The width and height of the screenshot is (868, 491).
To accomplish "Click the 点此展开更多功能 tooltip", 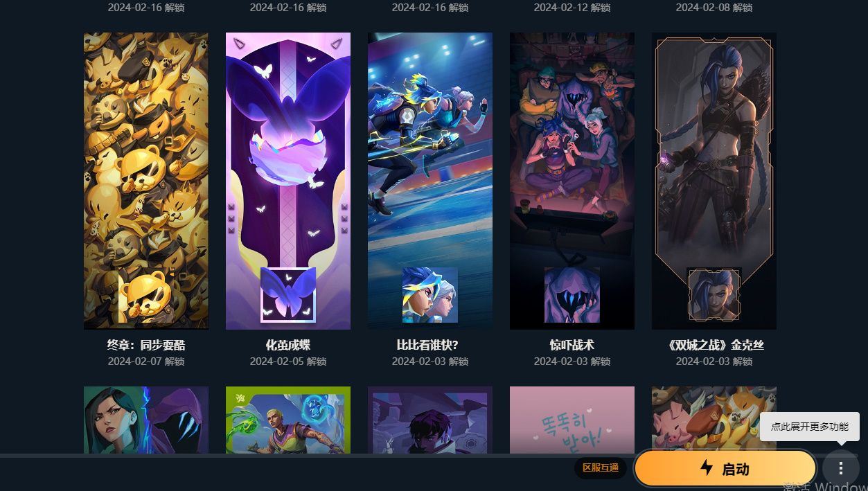I will [x=809, y=427].
